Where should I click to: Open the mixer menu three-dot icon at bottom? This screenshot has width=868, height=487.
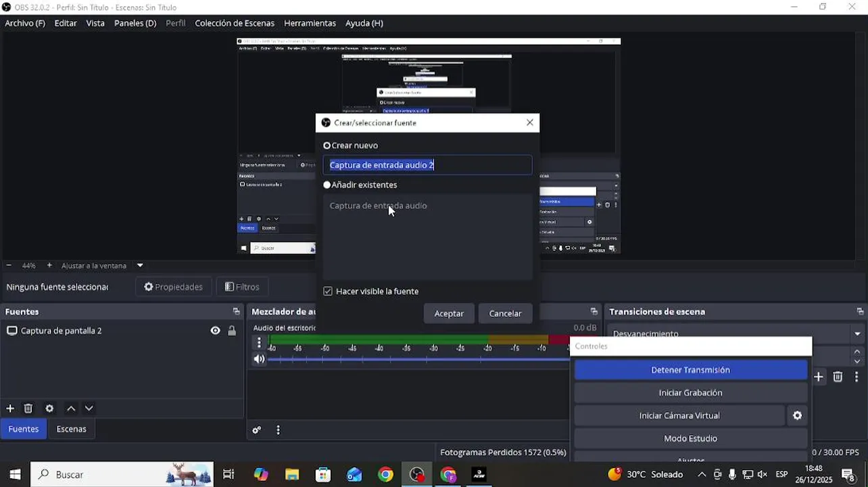pyautogui.click(x=278, y=430)
